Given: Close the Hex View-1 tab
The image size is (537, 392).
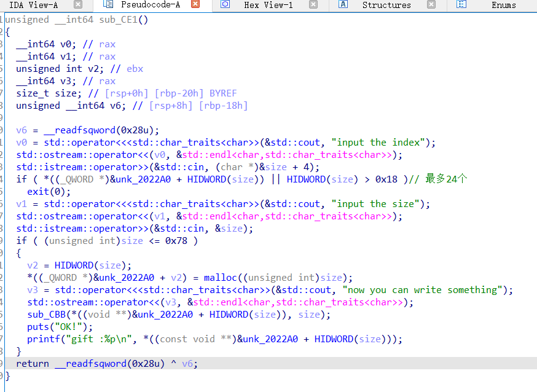Looking at the screenshot, I should point(313,5).
